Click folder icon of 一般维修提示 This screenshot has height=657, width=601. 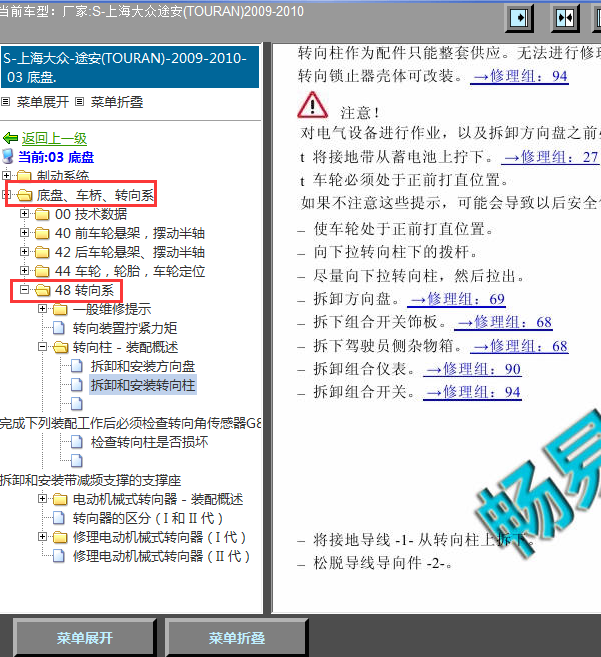point(60,309)
